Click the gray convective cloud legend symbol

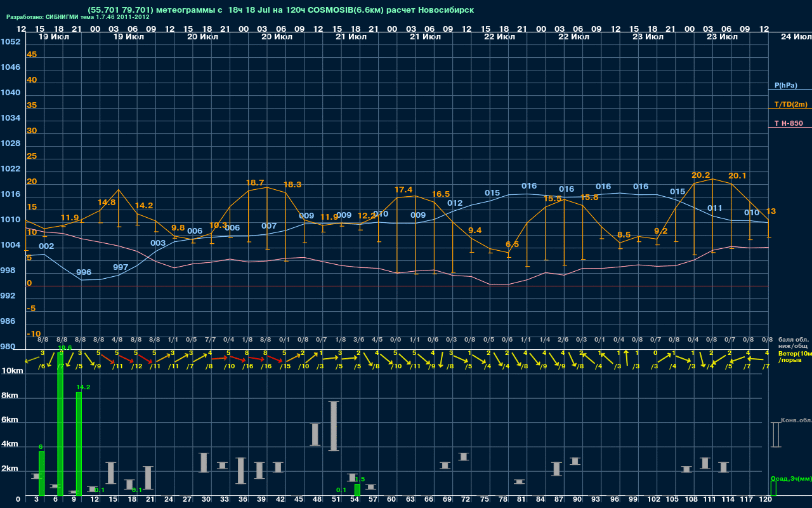pyautogui.click(x=775, y=435)
